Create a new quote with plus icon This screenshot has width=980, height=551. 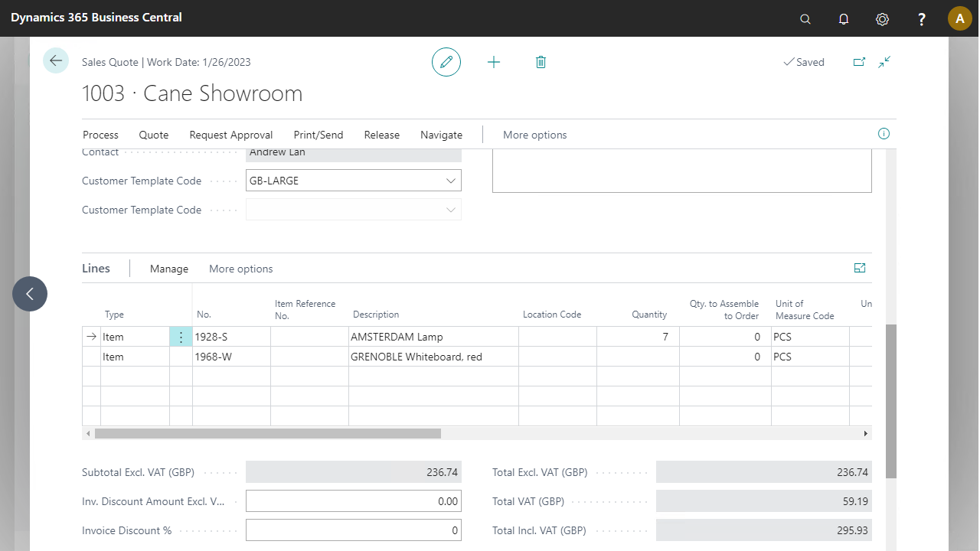(494, 62)
